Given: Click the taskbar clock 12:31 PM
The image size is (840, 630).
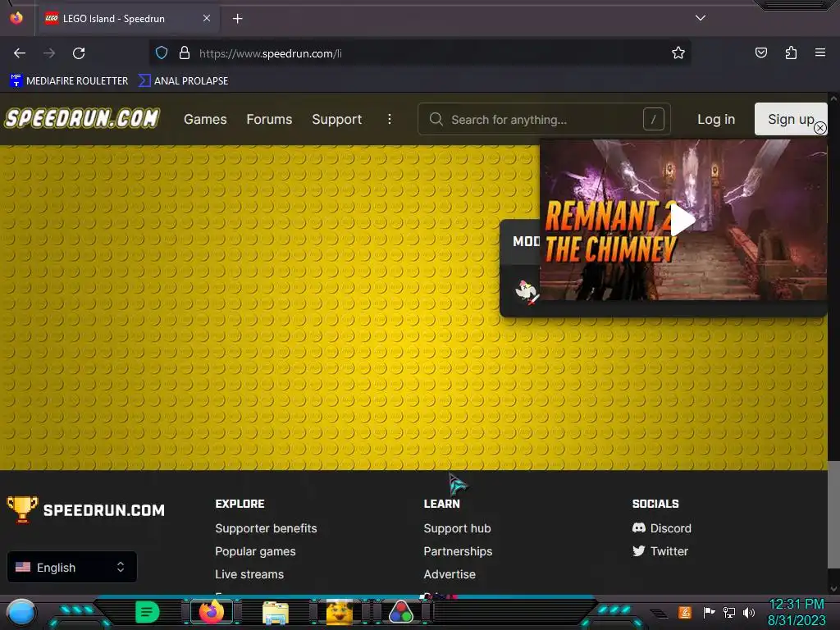Looking at the screenshot, I should (x=796, y=605).
